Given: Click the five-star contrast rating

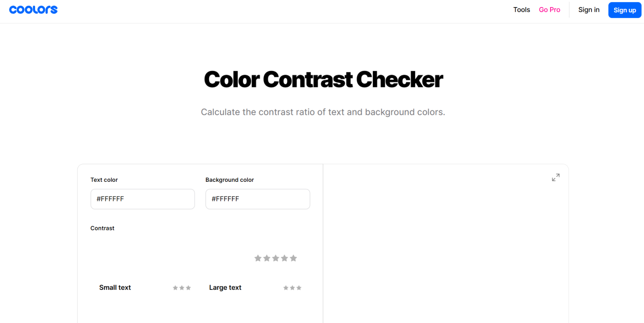Looking at the screenshot, I should tap(275, 258).
